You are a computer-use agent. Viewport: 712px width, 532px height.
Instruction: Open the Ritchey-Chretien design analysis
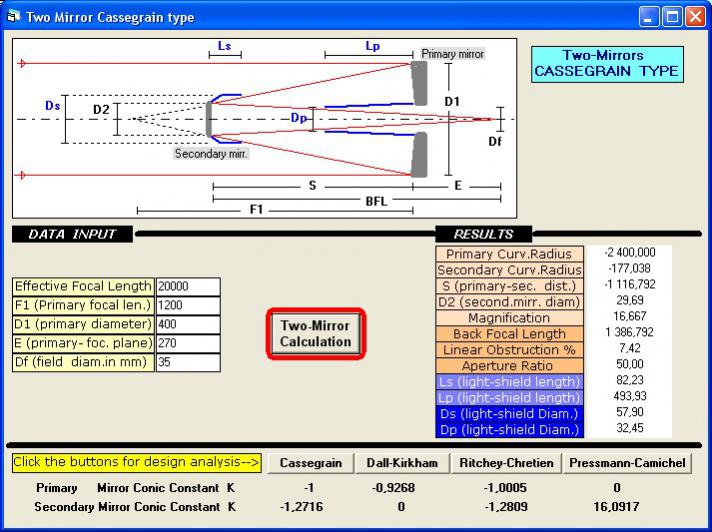coord(506,463)
